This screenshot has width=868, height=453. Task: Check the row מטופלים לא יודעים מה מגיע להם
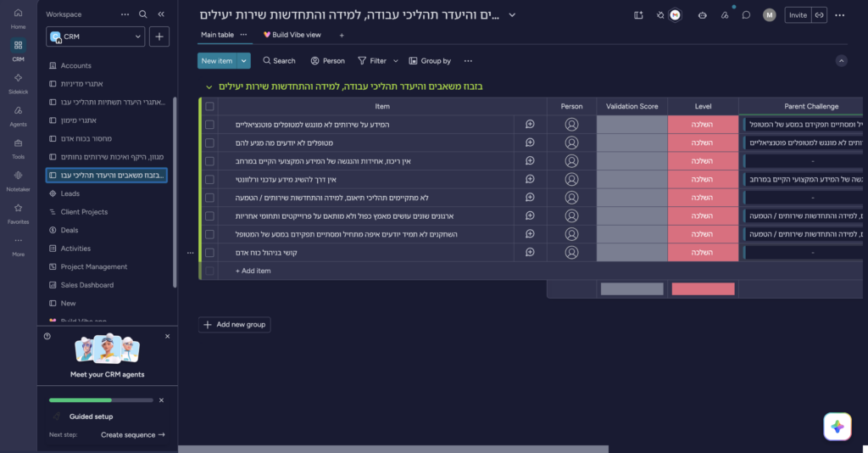click(x=209, y=143)
